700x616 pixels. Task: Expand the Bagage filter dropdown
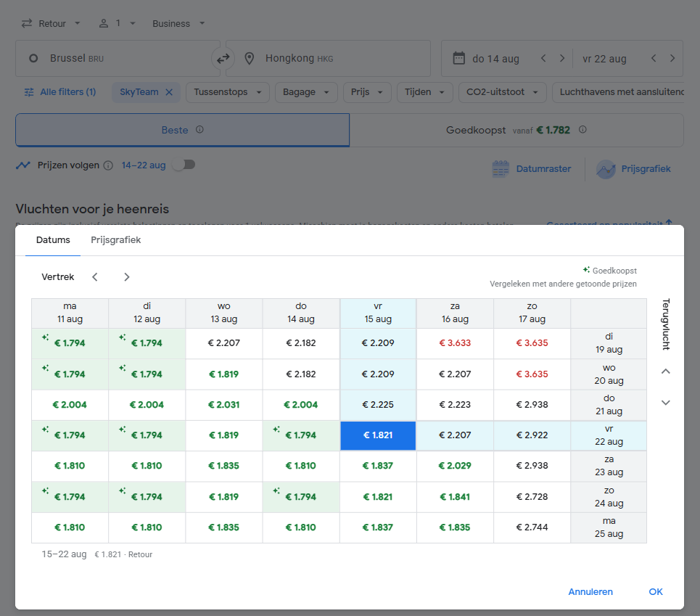coord(306,92)
